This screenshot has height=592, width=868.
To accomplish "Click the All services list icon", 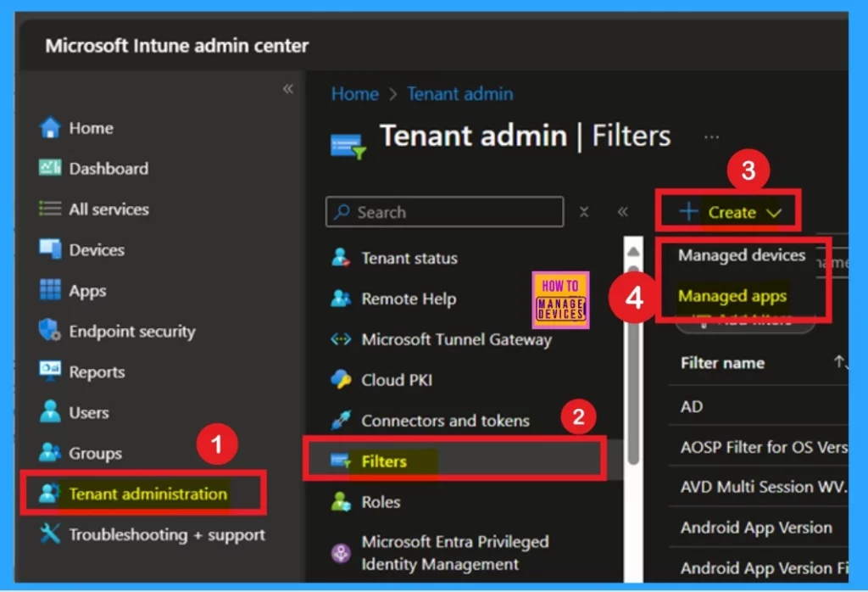I will [50, 209].
